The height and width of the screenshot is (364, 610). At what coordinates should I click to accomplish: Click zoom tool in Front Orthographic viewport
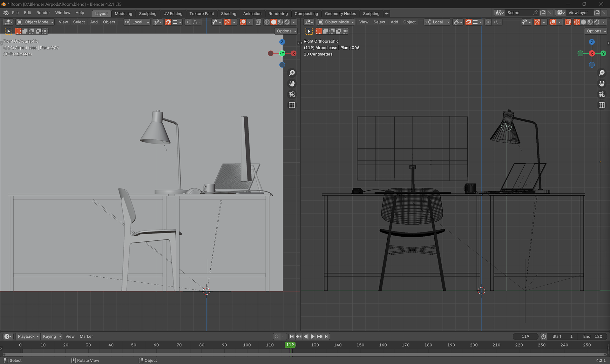point(292,73)
